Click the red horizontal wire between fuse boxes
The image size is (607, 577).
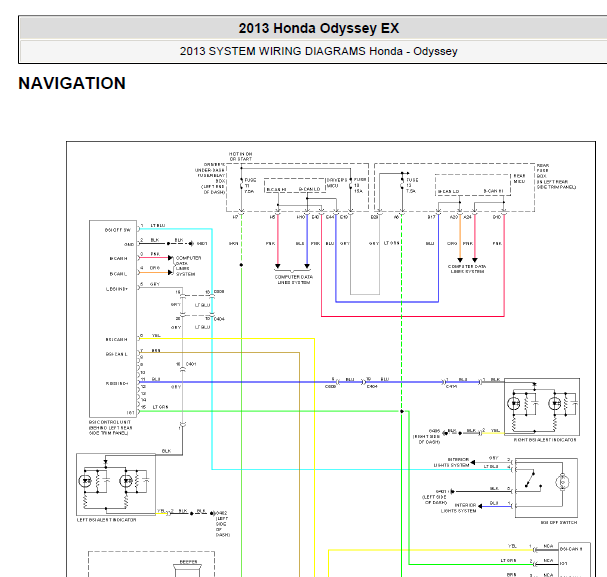pyautogui.click(x=413, y=316)
